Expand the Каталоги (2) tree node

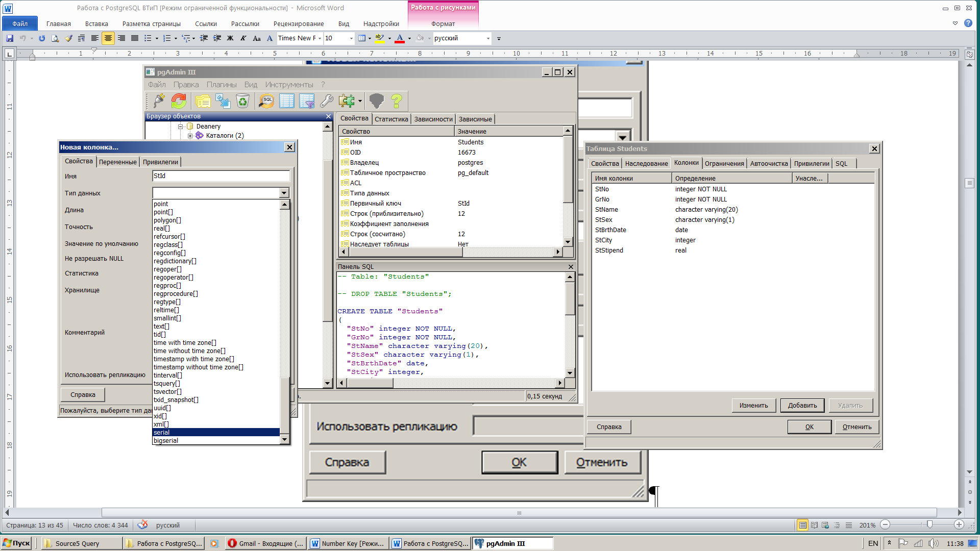(190, 136)
